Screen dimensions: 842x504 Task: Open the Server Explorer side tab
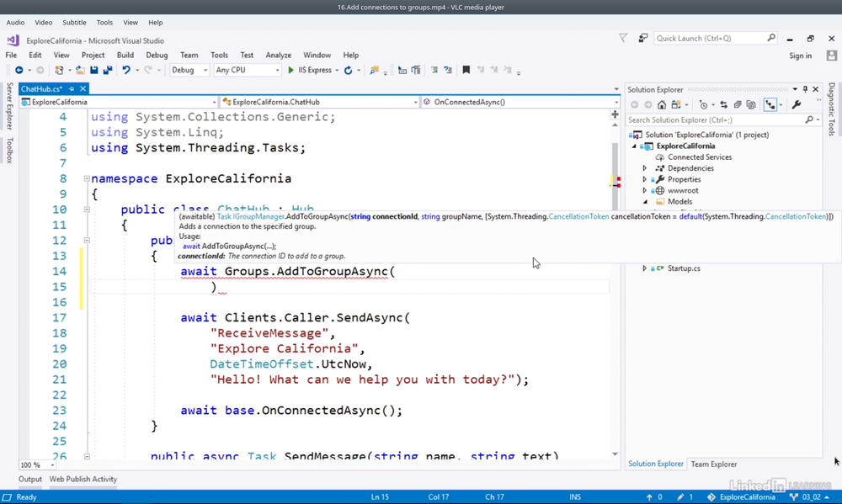pos(9,106)
